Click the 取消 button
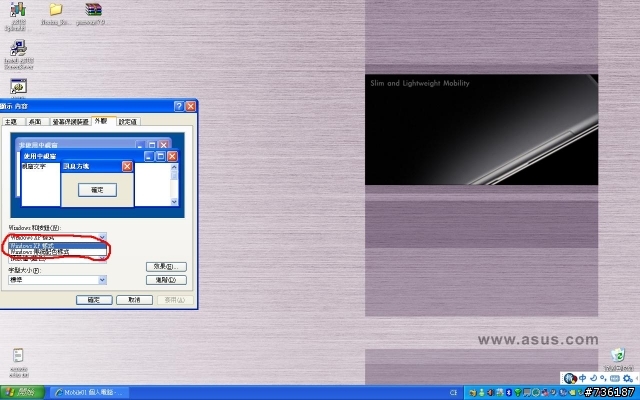Image resolution: width=640 pixels, height=400 pixels. coord(134,300)
